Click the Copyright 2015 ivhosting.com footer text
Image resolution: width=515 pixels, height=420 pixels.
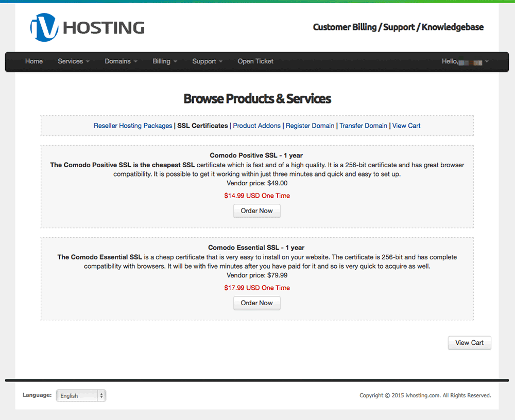pyautogui.click(x=425, y=395)
